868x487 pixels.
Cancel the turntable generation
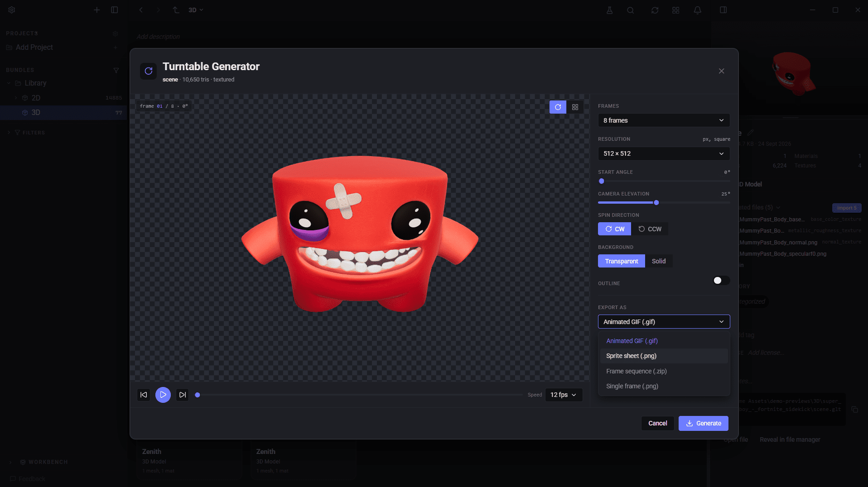pyautogui.click(x=657, y=423)
